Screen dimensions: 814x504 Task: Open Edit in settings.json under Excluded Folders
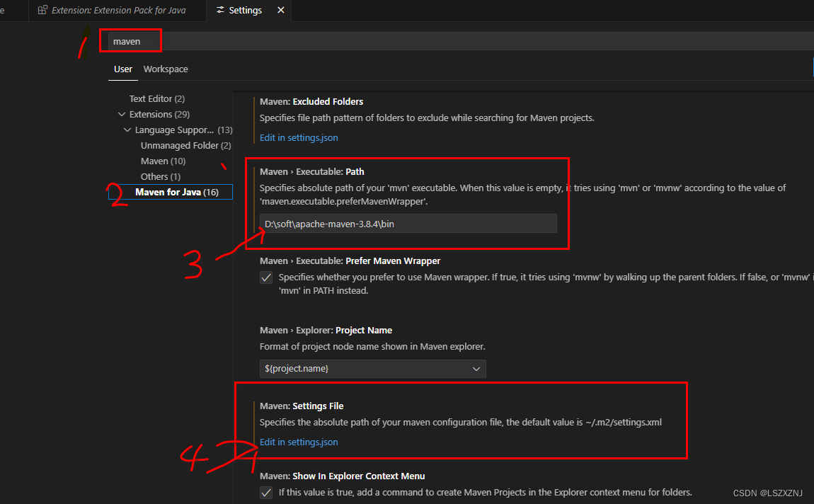tap(299, 137)
